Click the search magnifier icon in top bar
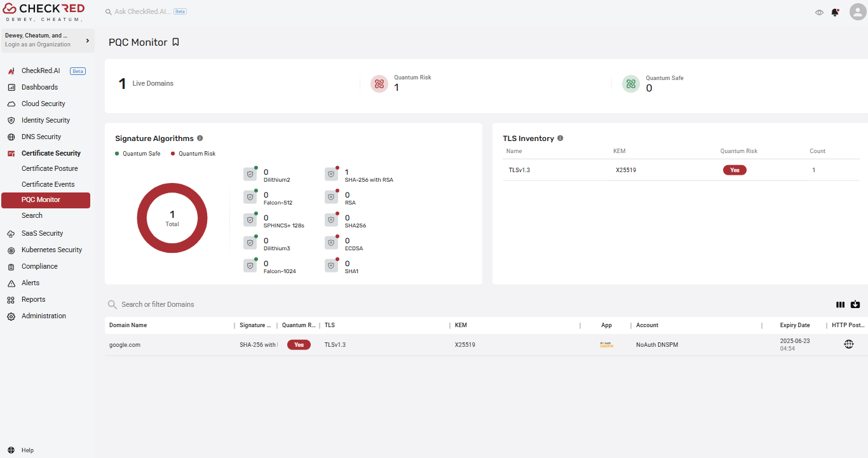Screen dimensions: 868x458 pos(109,12)
